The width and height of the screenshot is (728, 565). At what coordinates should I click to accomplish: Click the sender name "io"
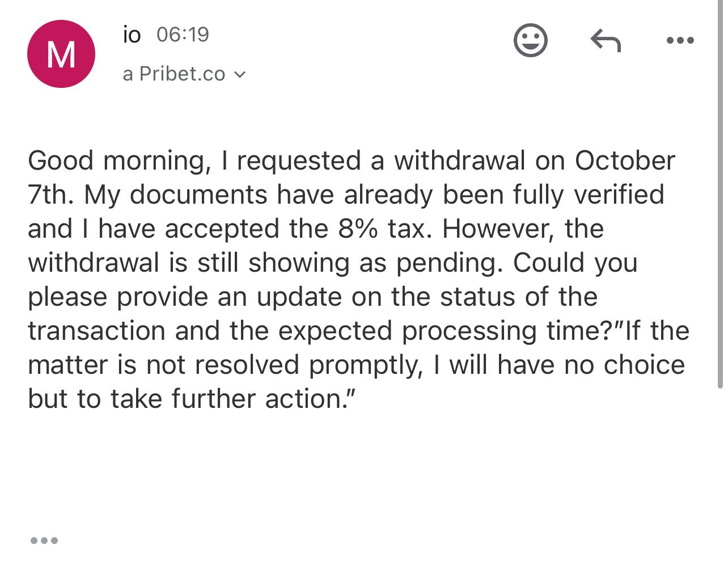pyautogui.click(x=132, y=35)
